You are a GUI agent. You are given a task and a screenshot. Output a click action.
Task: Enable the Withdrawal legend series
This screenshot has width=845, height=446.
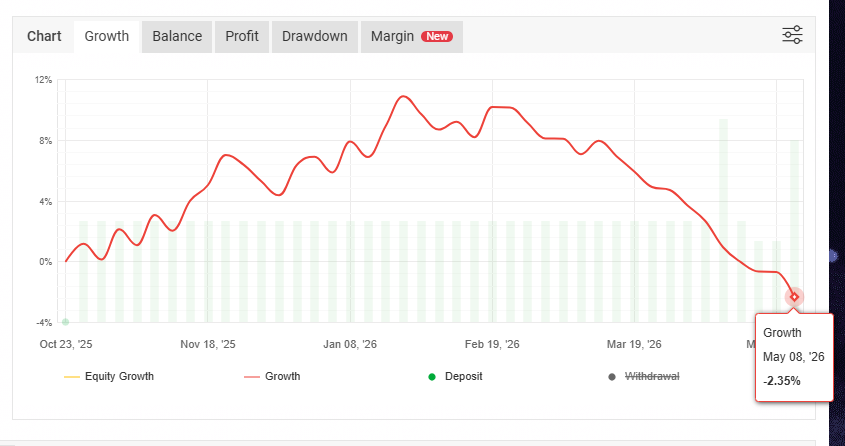click(644, 377)
